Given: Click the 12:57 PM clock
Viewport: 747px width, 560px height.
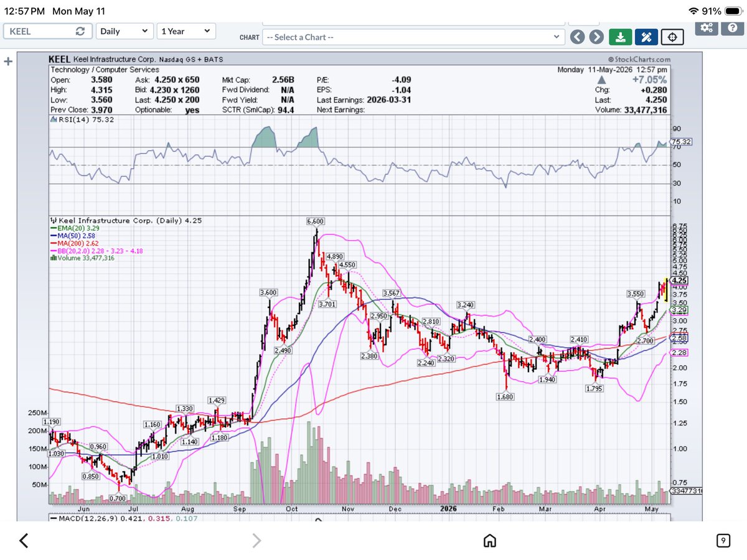Looking at the screenshot, I should click(24, 11).
